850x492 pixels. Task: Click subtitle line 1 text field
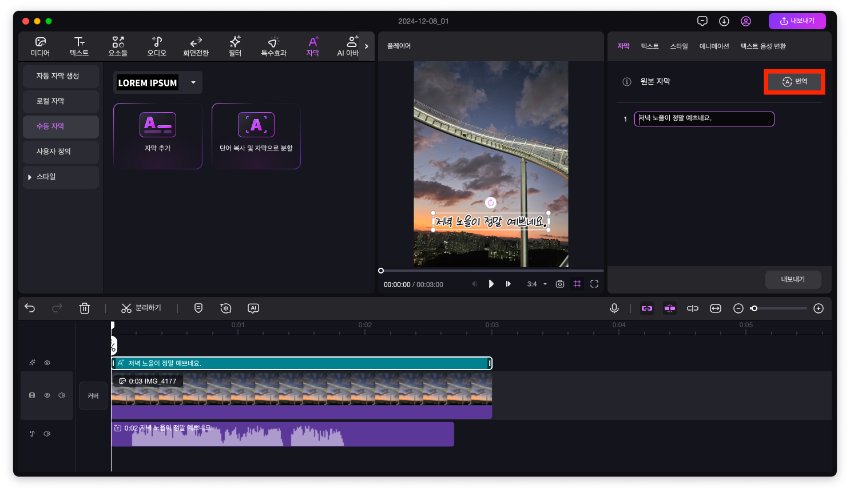pyautogui.click(x=704, y=119)
